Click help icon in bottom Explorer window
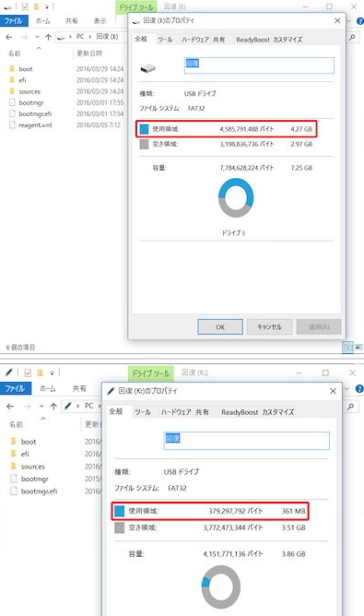Viewport: 364px width, 616px height. tap(359, 389)
